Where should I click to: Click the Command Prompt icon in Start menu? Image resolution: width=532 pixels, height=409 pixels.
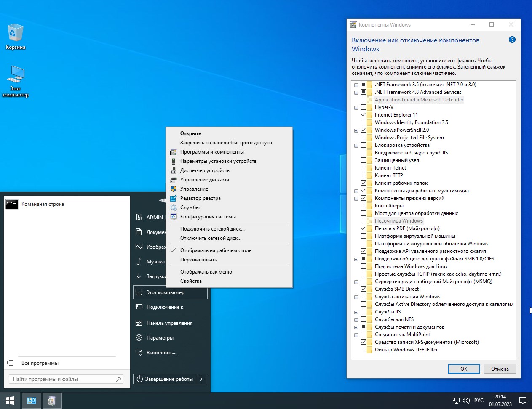(12, 204)
